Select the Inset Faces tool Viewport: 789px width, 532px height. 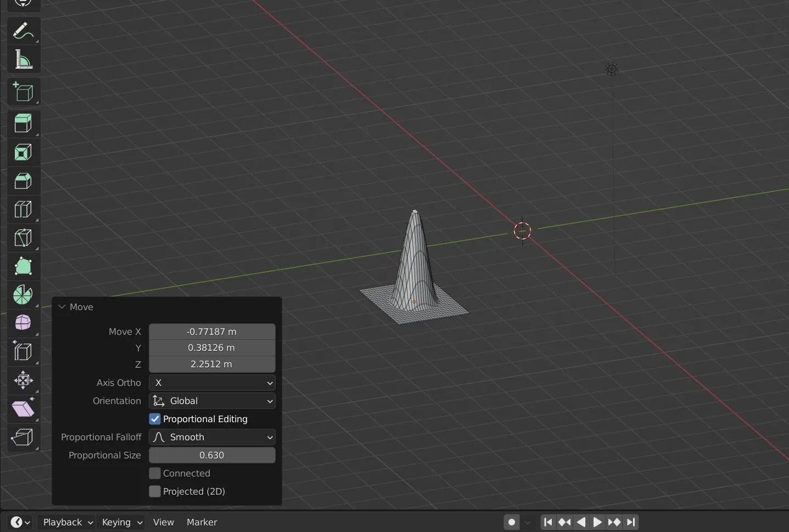pyautogui.click(x=24, y=153)
